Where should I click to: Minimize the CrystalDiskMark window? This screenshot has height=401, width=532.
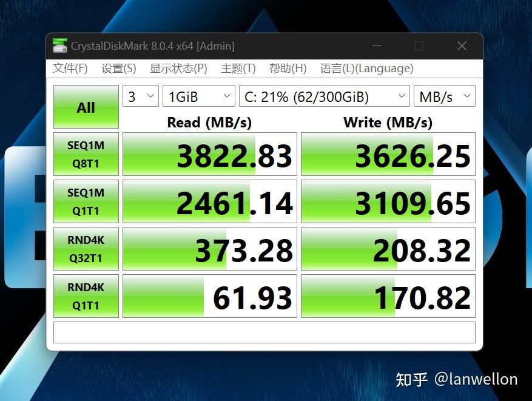click(x=377, y=45)
